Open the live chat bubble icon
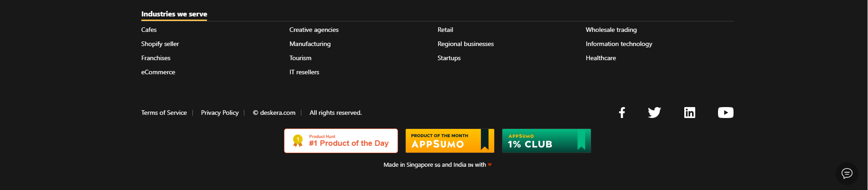The height and width of the screenshot is (190, 868). tap(847, 173)
